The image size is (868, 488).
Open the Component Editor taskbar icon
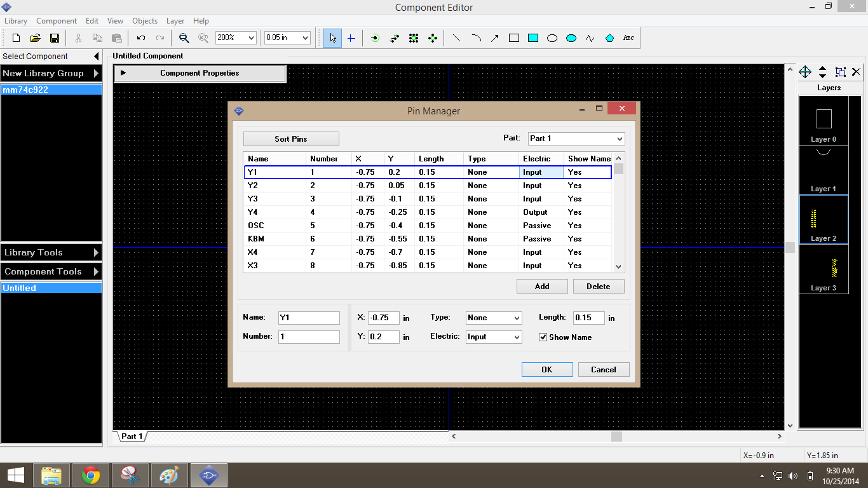tap(208, 475)
